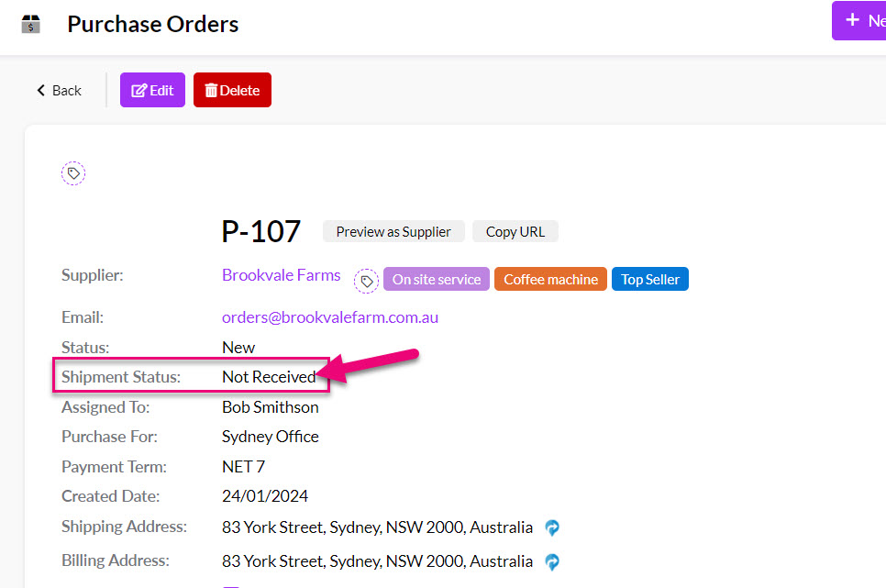
Task: Click the P-107 order number
Action: click(261, 231)
